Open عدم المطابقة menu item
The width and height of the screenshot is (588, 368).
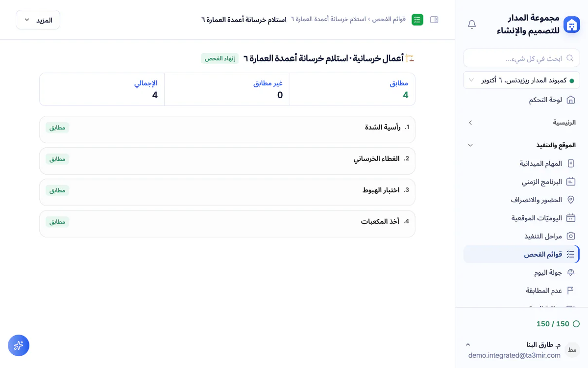(x=521, y=290)
